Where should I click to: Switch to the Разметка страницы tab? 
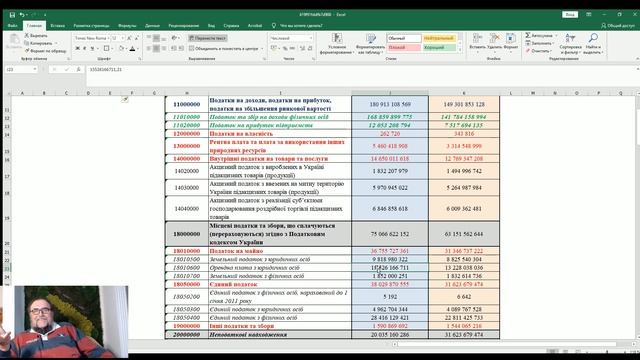point(91,26)
